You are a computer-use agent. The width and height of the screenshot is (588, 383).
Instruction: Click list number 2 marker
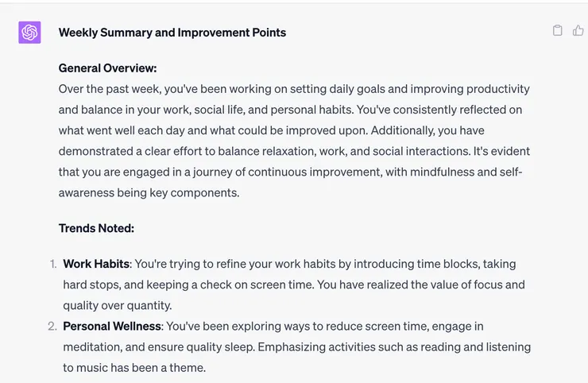click(52, 326)
